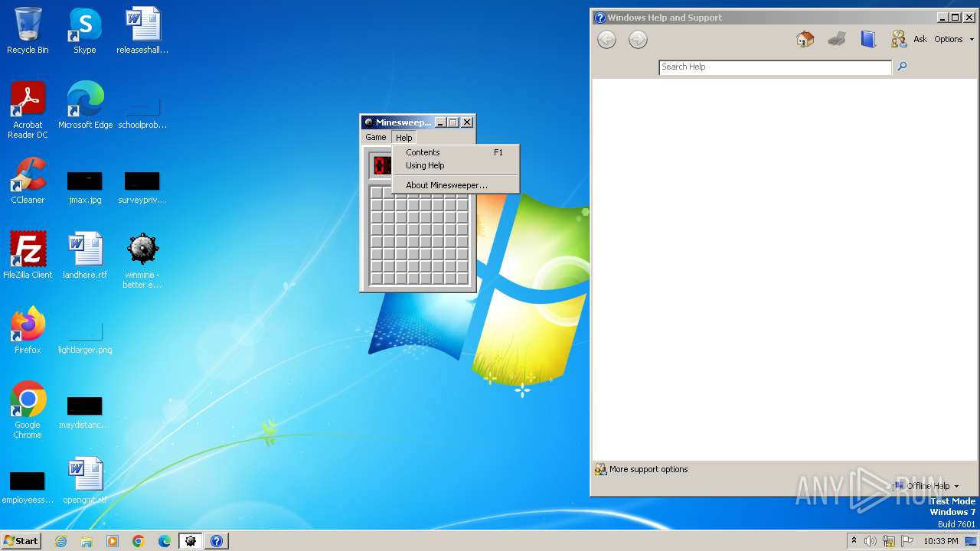Select the maydistanc file icon

[85, 413]
